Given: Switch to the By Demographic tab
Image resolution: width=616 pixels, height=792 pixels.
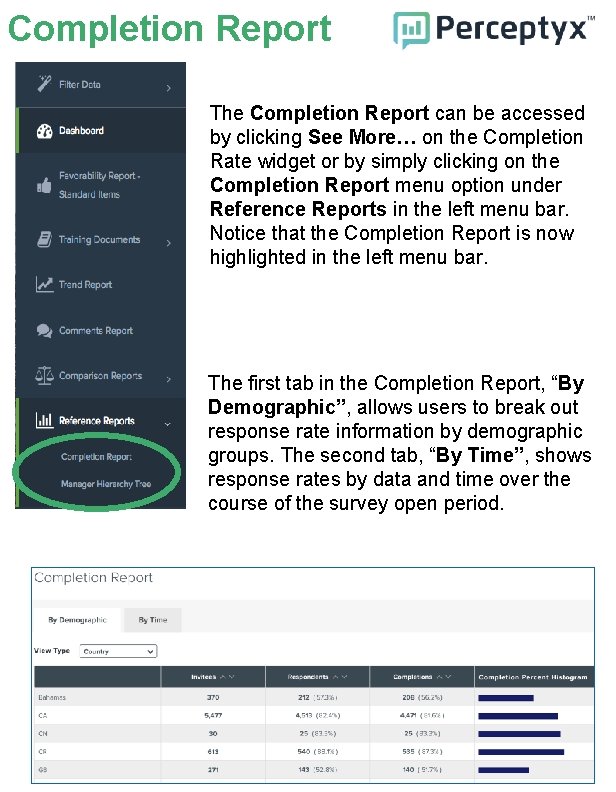Looking at the screenshot, I should [77, 620].
